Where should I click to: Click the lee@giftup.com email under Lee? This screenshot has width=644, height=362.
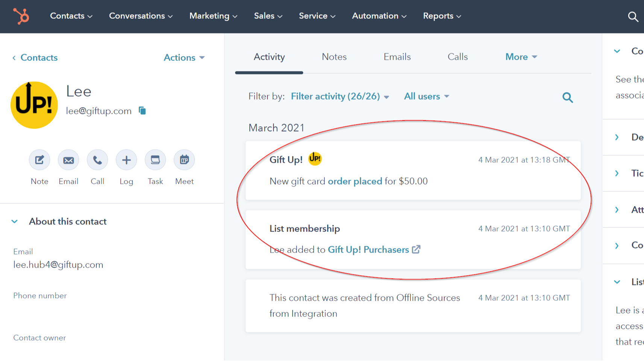99,111
